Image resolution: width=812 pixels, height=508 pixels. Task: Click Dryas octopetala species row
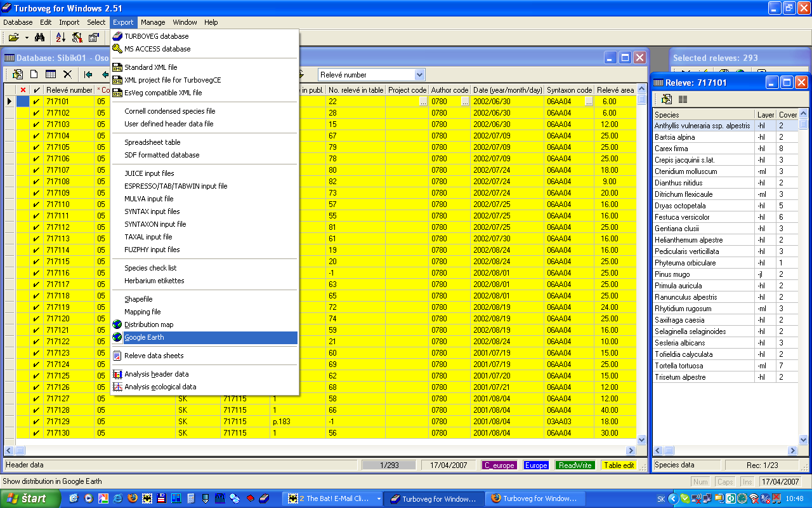(704, 206)
